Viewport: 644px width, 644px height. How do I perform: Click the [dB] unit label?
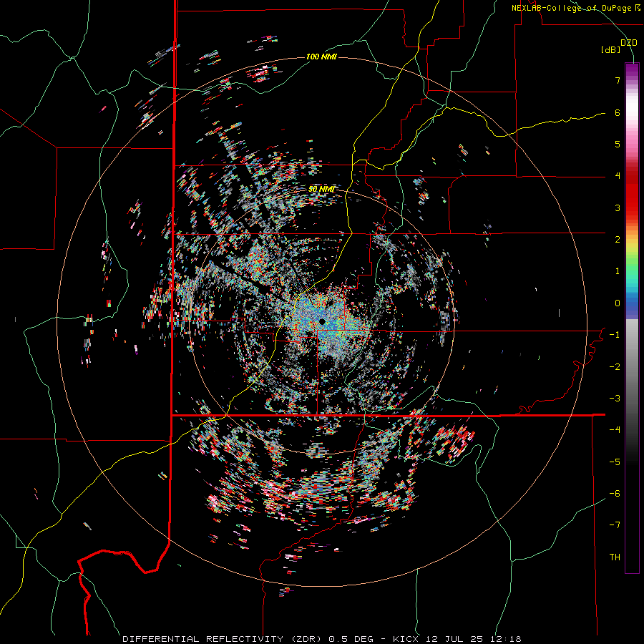611,49
